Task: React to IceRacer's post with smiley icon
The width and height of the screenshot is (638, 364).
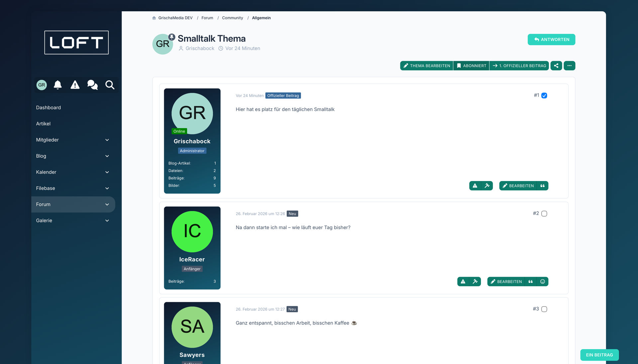Action: click(543, 282)
